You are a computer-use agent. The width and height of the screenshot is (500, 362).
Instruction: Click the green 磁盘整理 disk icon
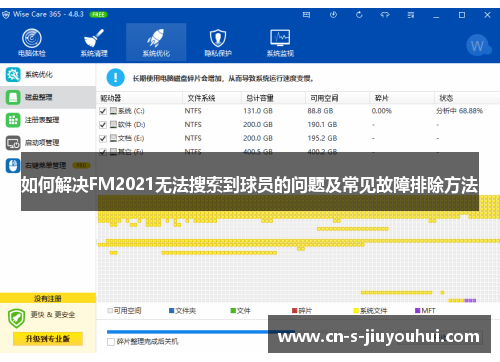[x=13, y=97]
